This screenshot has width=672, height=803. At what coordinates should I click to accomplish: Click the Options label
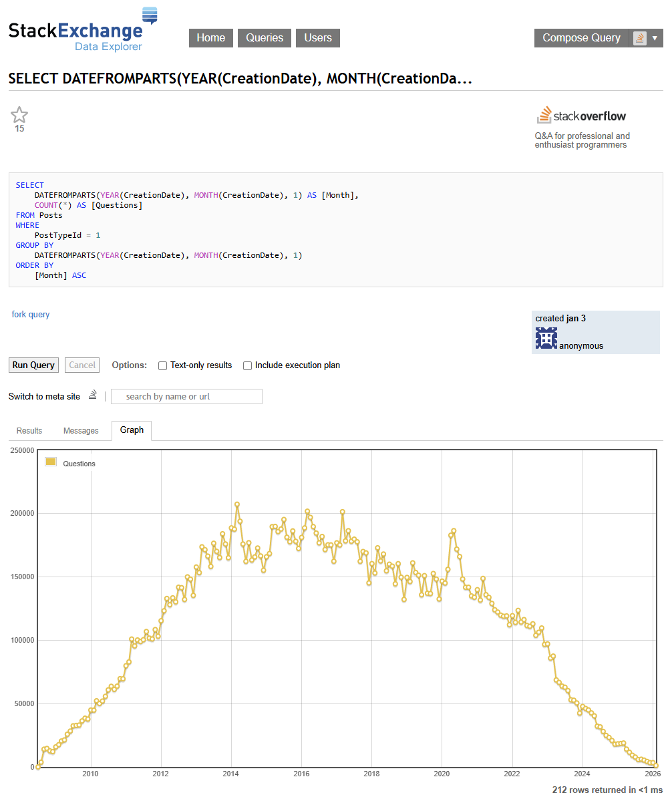click(130, 365)
